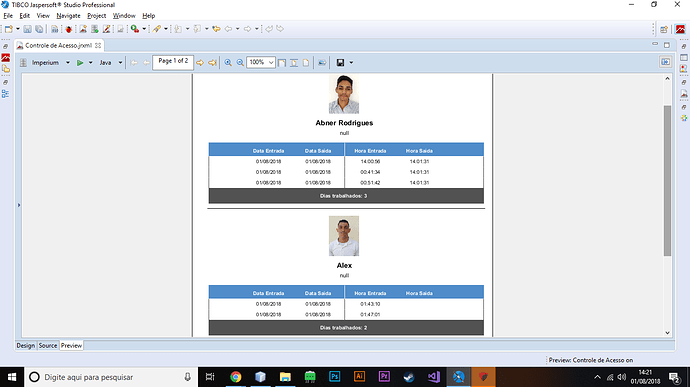Zoom out of the report preview
Viewport: 690px width, 387px height.
pos(240,63)
